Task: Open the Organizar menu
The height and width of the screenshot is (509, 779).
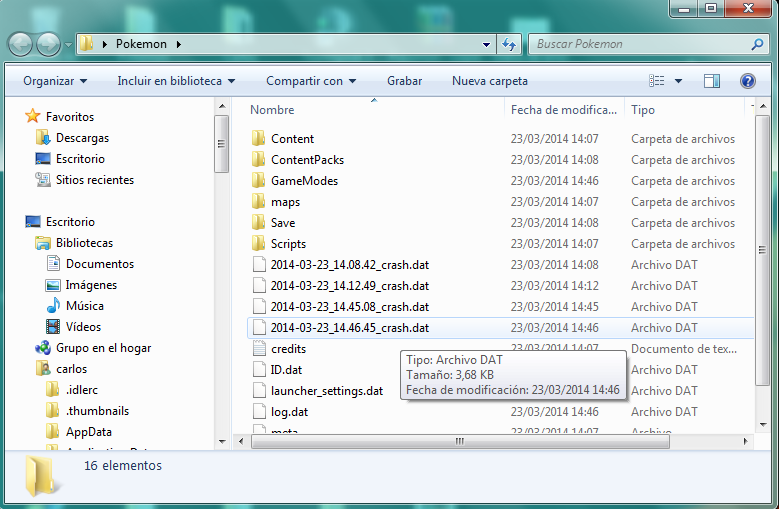Action: tap(55, 81)
